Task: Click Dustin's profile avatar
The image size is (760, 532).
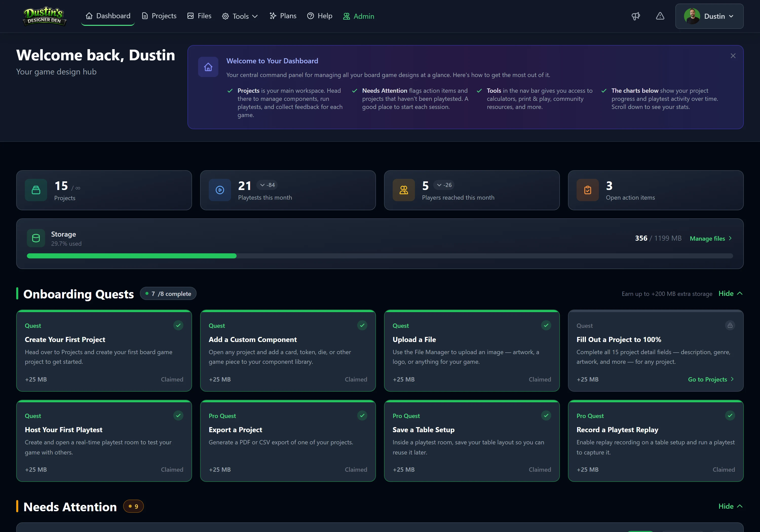Action: click(x=692, y=16)
